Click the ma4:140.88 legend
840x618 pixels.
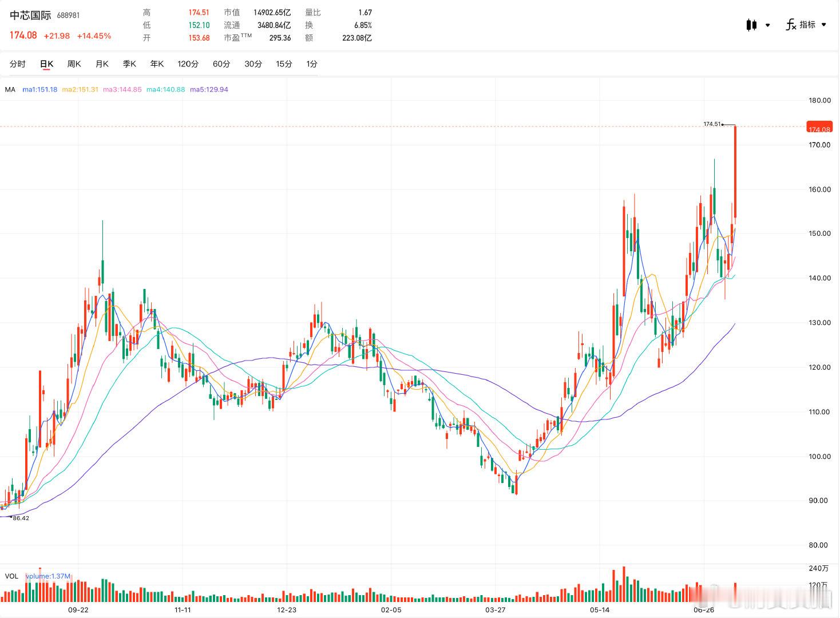click(166, 89)
